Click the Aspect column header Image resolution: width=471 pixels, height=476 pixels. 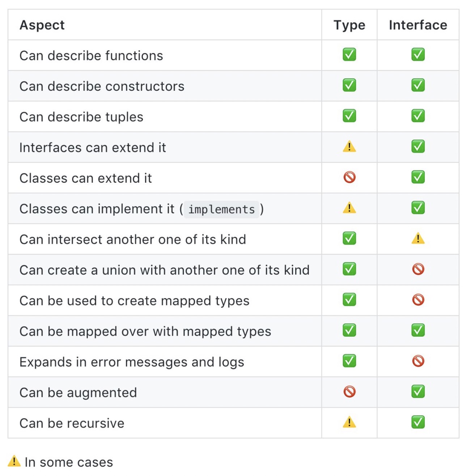42,25
